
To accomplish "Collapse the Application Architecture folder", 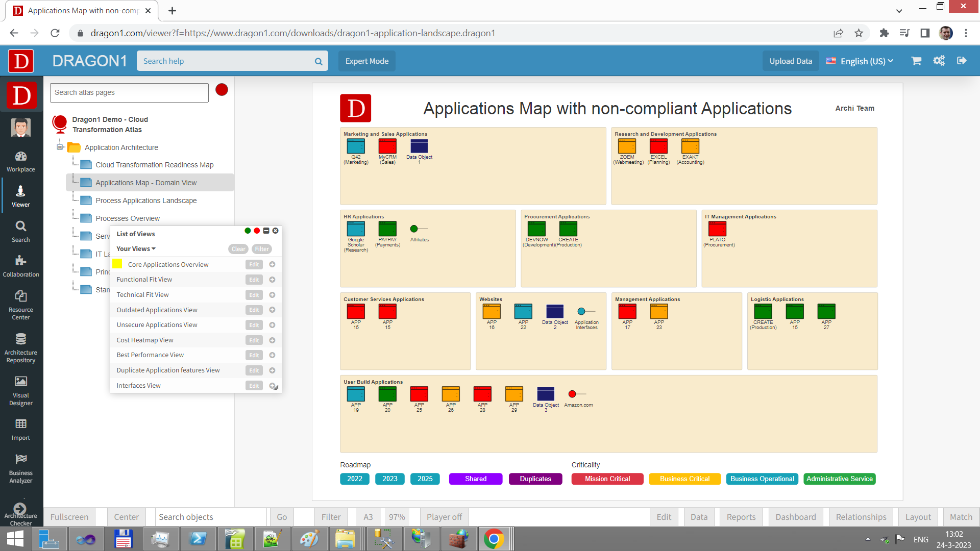I will (60, 147).
